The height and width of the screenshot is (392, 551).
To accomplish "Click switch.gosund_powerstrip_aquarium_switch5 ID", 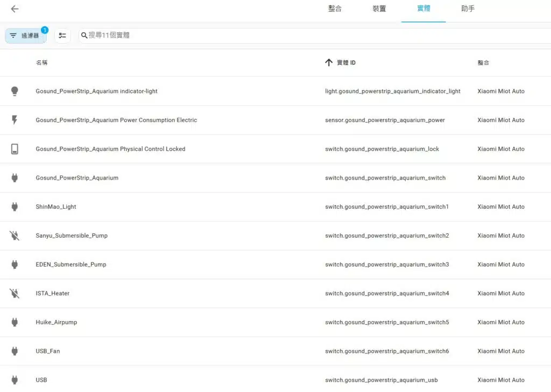I will click(387, 322).
